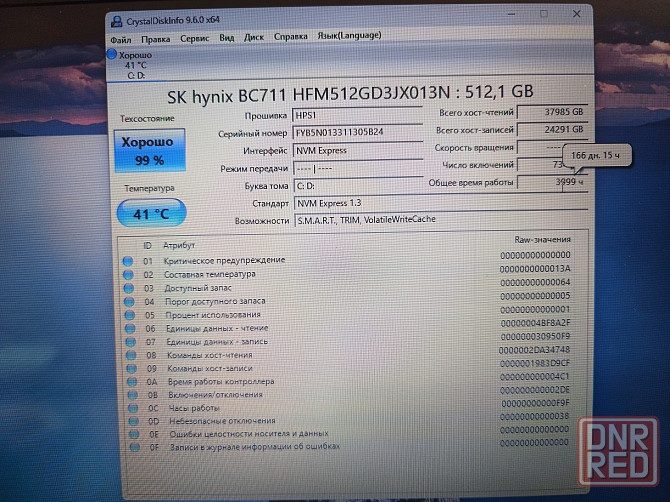Select the Часы работы row text

(194, 408)
